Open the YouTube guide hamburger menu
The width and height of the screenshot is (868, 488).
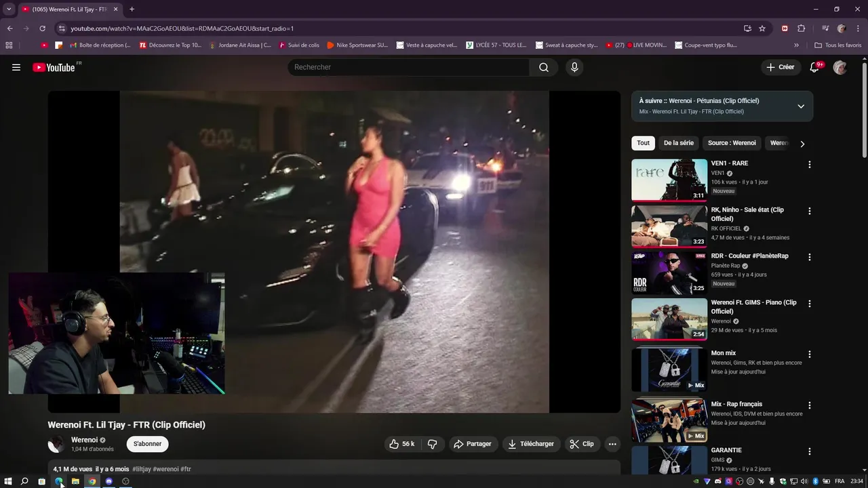pyautogui.click(x=16, y=67)
